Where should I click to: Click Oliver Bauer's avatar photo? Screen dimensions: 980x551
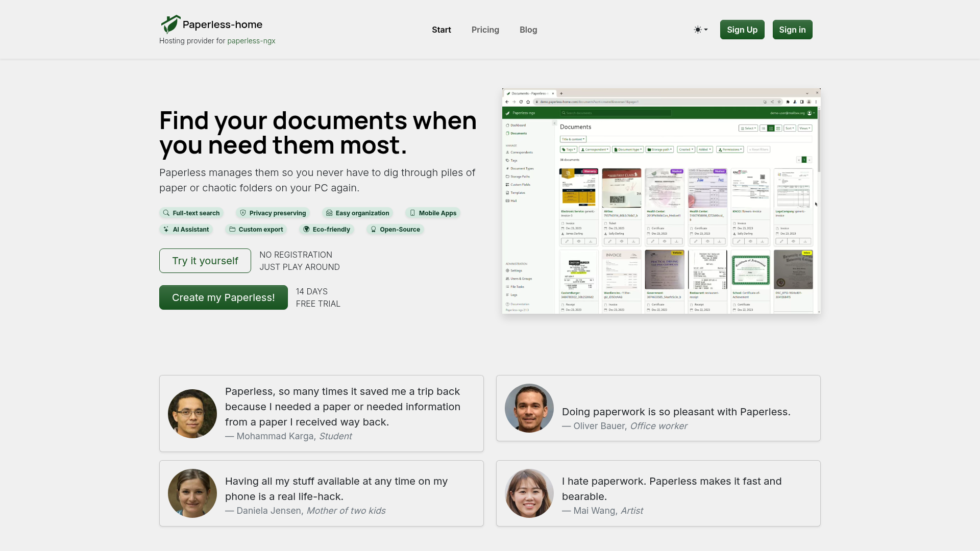(529, 408)
